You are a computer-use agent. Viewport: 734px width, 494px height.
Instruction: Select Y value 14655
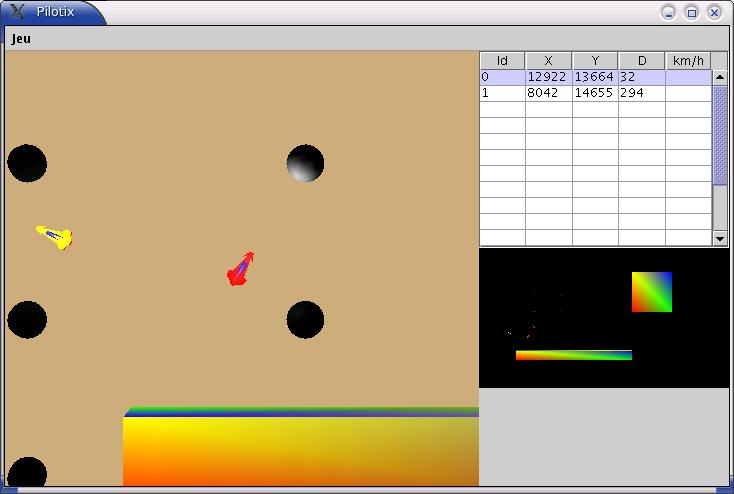pyautogui.click(x=595, y=93)
